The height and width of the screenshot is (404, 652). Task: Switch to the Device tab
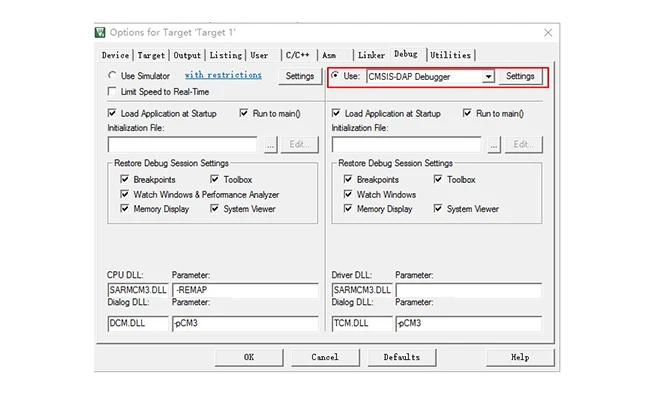click(x=115, y=55)
